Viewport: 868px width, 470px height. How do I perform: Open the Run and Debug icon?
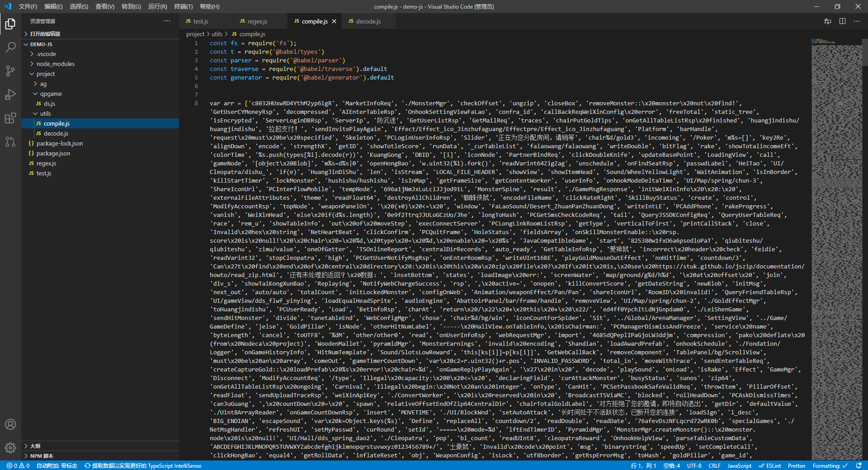click(x=10, y=94)
